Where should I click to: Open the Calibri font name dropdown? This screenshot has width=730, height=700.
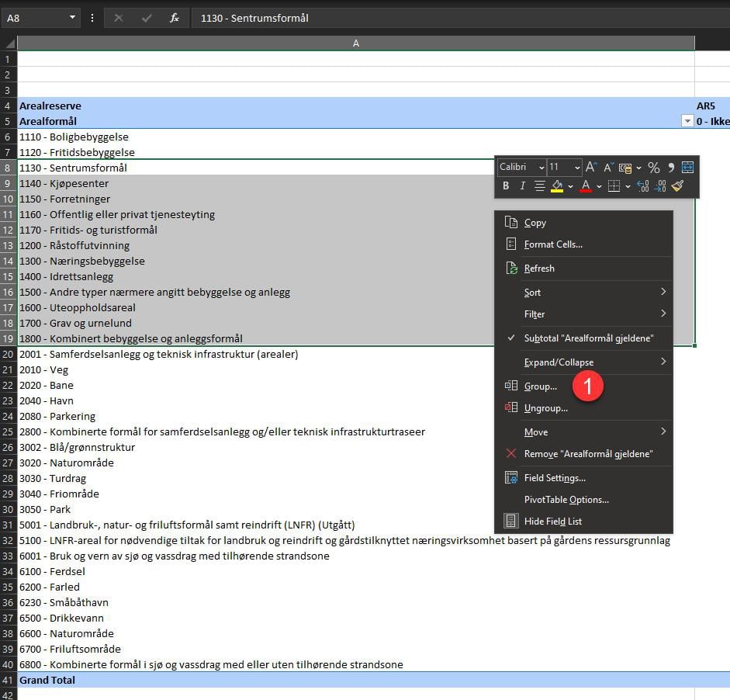click(x=520, y=168)
